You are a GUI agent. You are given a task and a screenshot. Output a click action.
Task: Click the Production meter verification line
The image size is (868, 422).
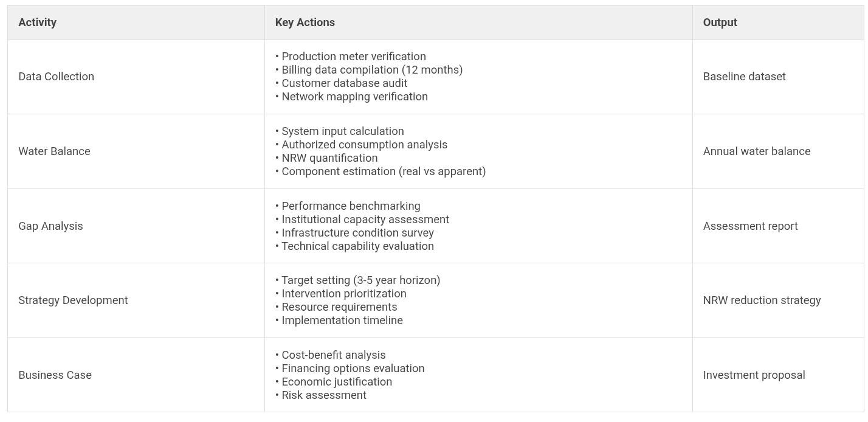(353, 57)
